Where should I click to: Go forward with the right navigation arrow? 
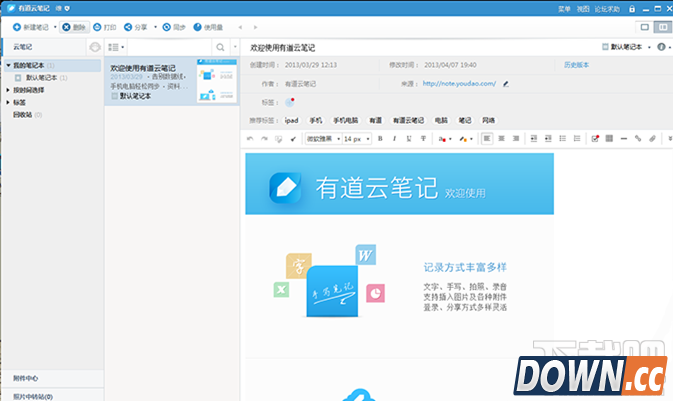(x=255, y=27)
